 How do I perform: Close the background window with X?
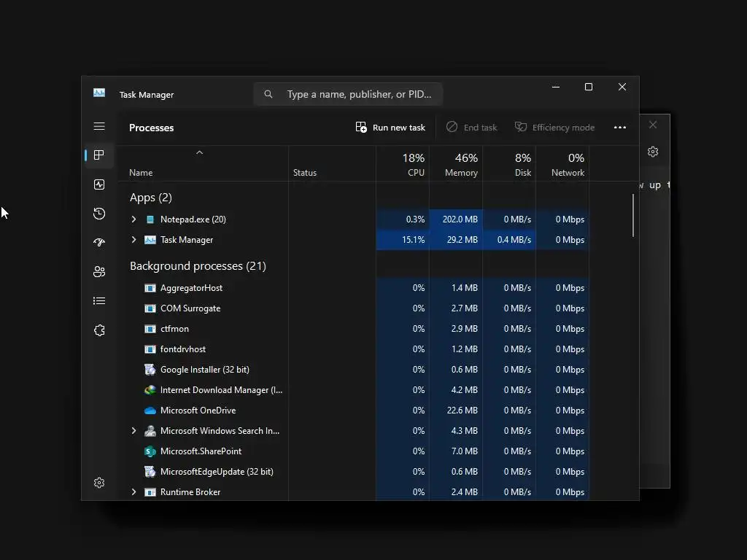click(x=653, y=125)
